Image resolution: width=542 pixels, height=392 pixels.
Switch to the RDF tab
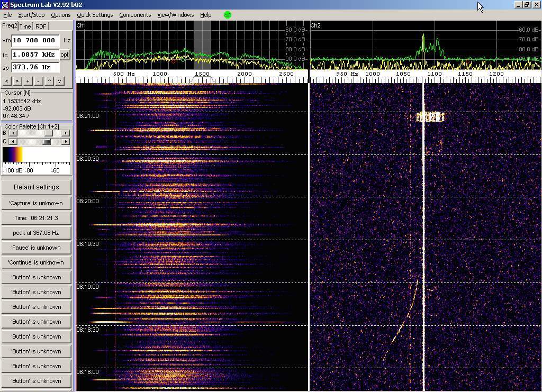[41, 26]
